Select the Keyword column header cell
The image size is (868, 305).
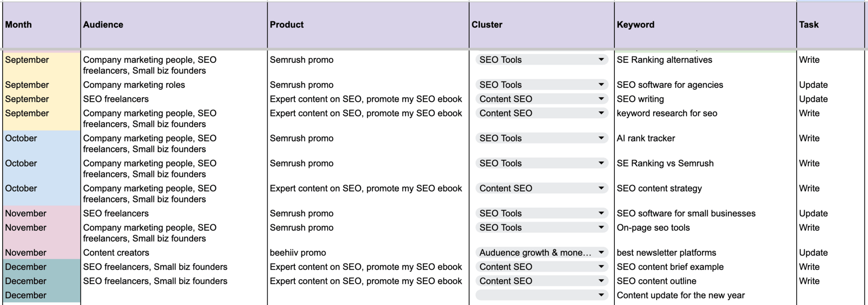coord(705,25)
